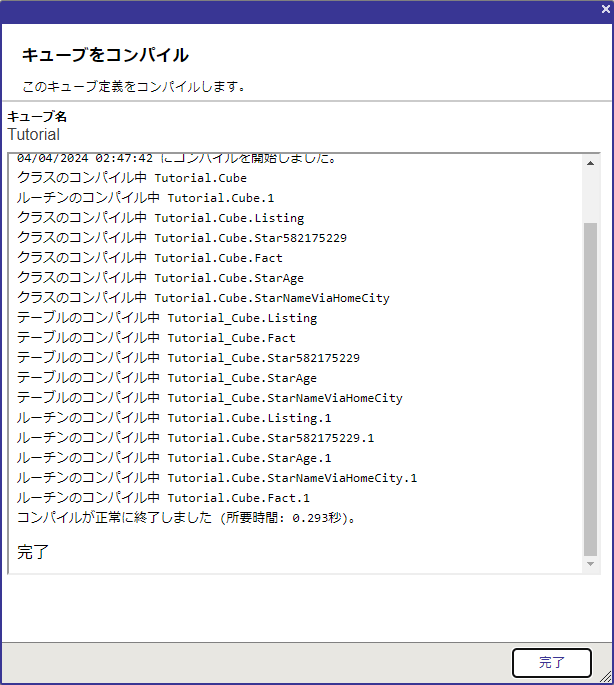This screenshot has width=614, height=685.
Task: Select the table Tutorial_Cube.Fact log line
Action: (x=156, y=338)
